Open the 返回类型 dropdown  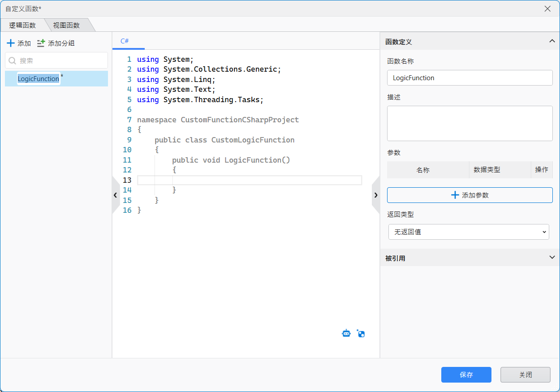tap(468, 232)
